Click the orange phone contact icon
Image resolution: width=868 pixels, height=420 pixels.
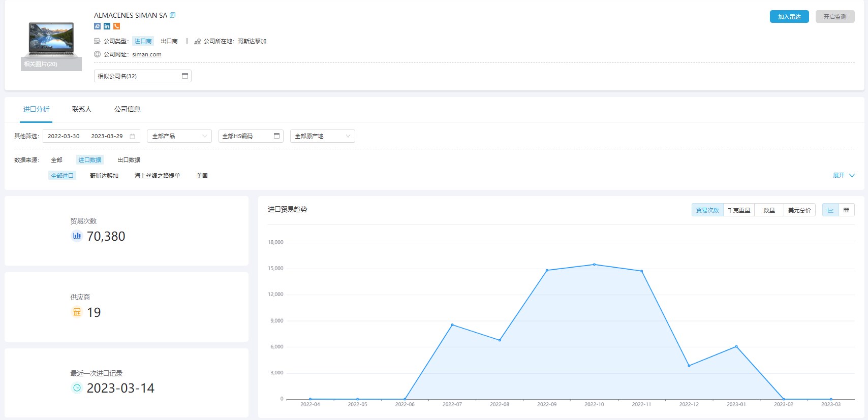116,26
